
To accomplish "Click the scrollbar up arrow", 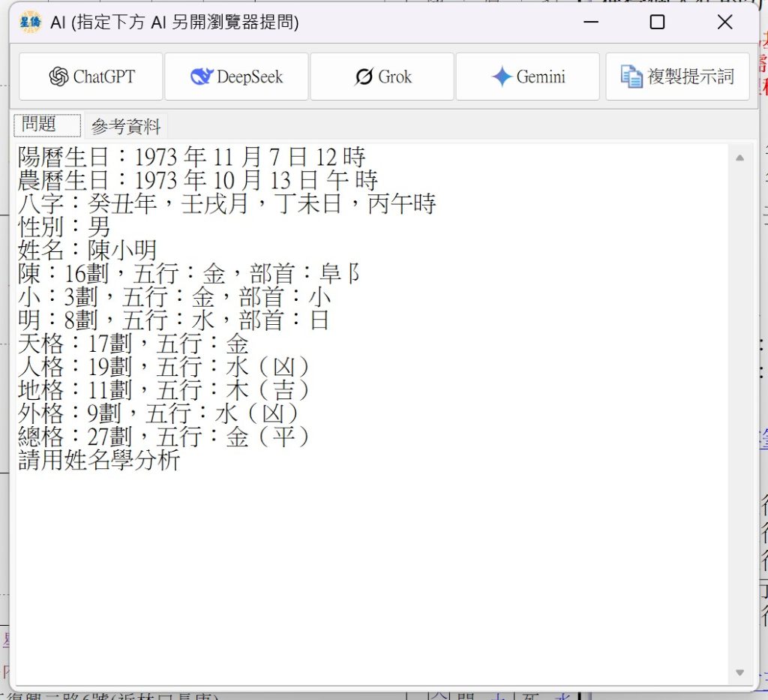I will point(739,158).
